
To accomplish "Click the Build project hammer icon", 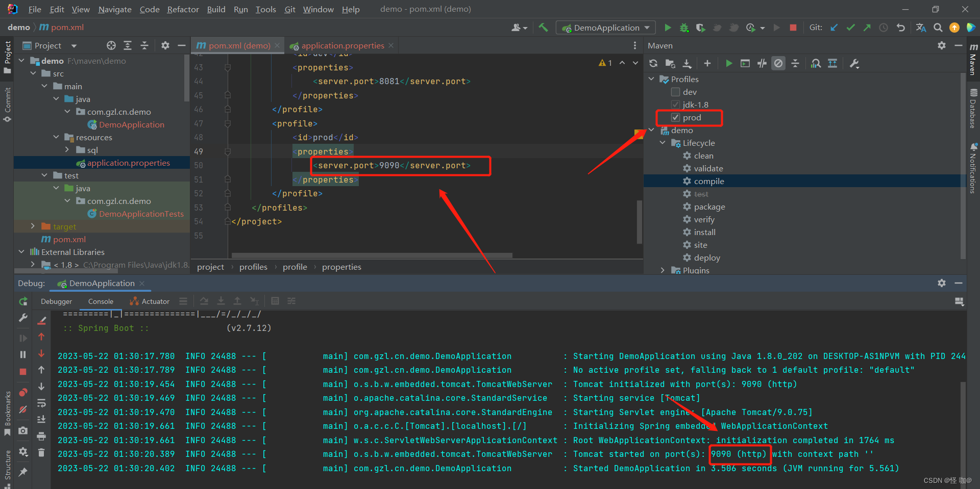I will tap(544, 28).
